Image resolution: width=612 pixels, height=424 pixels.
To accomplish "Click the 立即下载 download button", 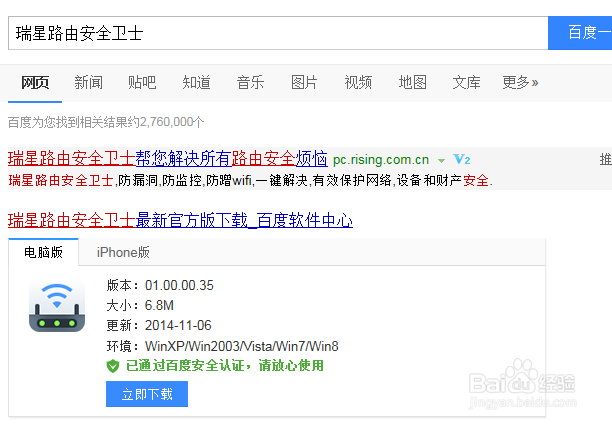I will [147, 394].
